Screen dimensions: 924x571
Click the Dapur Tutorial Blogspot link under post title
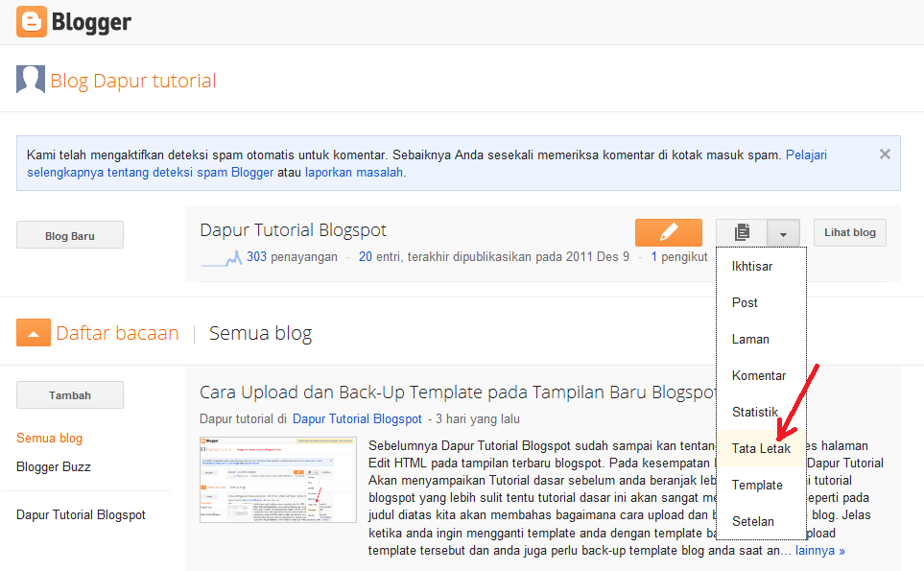357,419
